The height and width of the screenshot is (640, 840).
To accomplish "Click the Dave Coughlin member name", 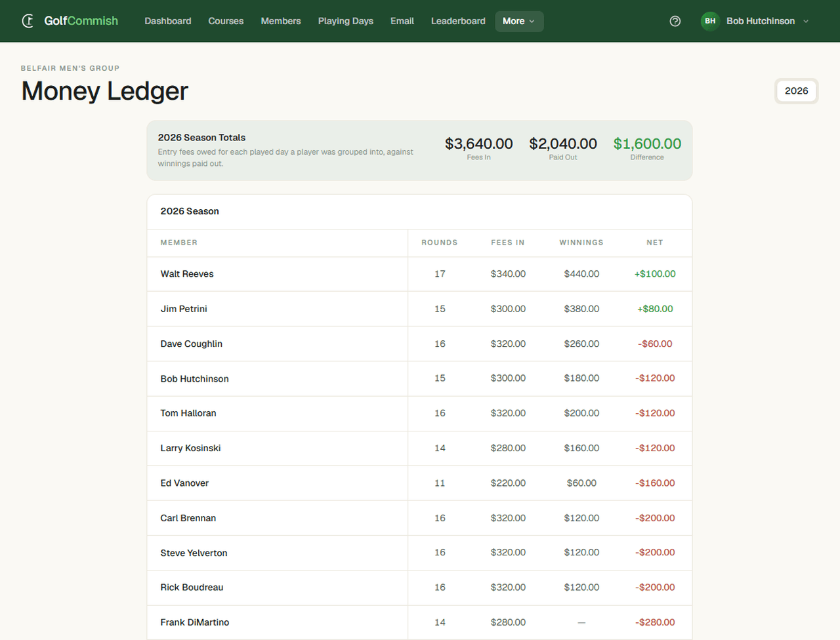I will click(x=192, y=344).
